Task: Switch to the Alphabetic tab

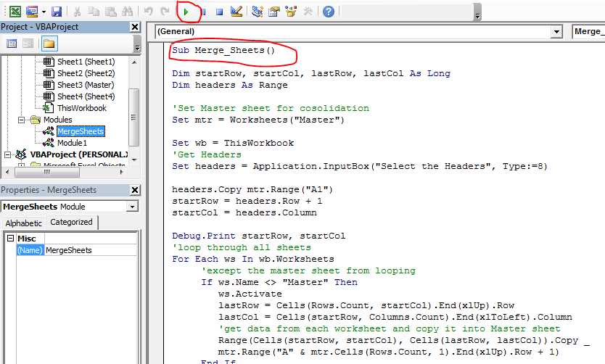Action: [x=23, y=223]
